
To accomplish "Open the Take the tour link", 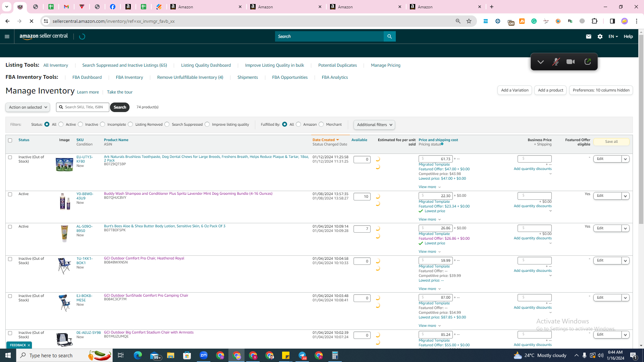I will (120, 92).
